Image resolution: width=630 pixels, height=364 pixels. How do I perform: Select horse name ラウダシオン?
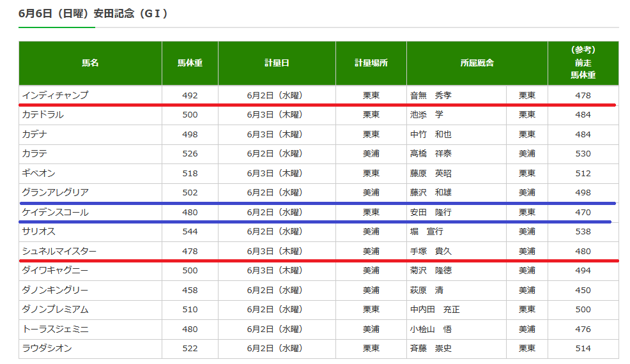click(47, 349)
